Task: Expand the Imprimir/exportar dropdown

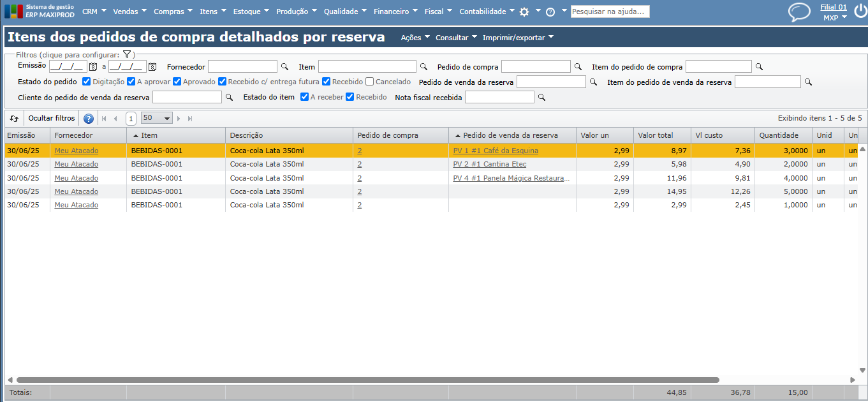Action: click(518, 38)
